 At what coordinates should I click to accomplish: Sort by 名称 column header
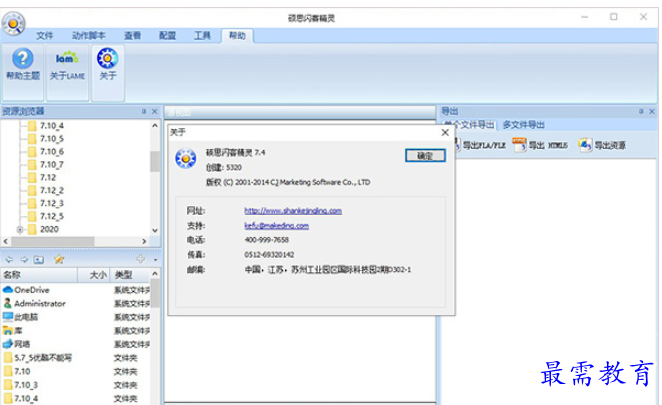click(x=39, y=275)
